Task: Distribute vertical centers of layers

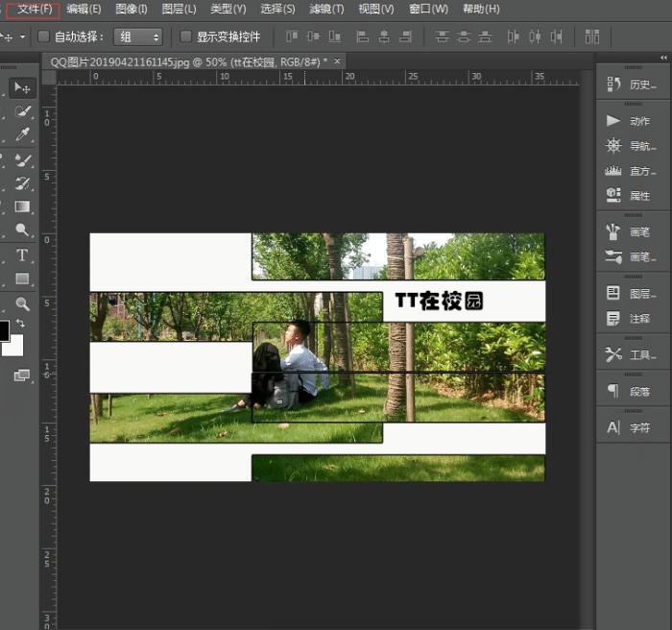Action: 464,36
